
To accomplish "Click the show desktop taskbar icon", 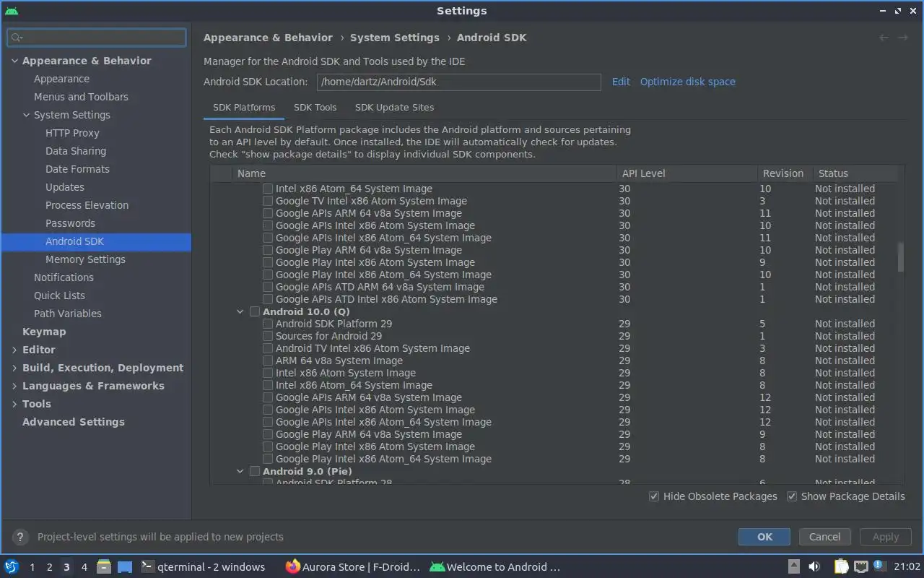I will click(x=125, y=566).
